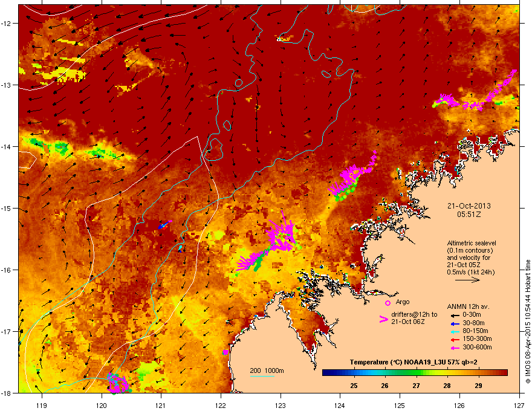Select the black 0-30m legend arrow
This screenshot has height=411, width=532.
tap(455, 315)
